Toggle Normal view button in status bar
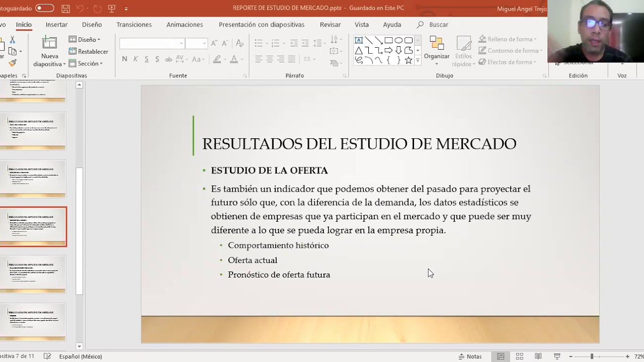The height and width of the screenshot is (362, 644). (501, 356)
